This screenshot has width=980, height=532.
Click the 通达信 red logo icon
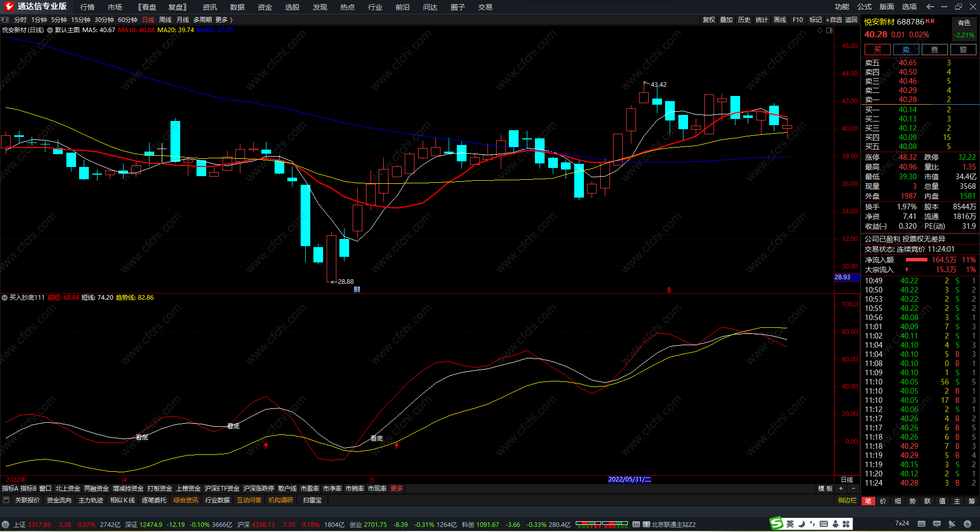(9, 7)
